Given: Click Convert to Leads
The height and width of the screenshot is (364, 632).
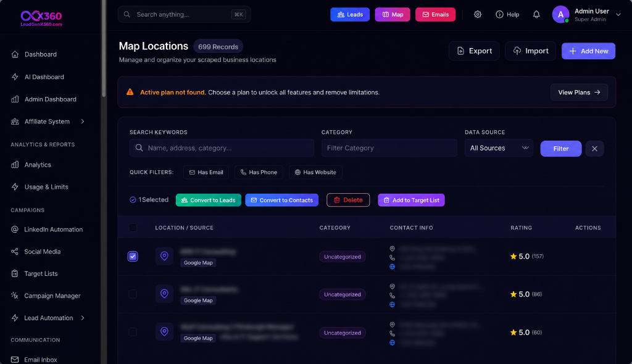Looking at the screenshot, I should pos(209,200).
